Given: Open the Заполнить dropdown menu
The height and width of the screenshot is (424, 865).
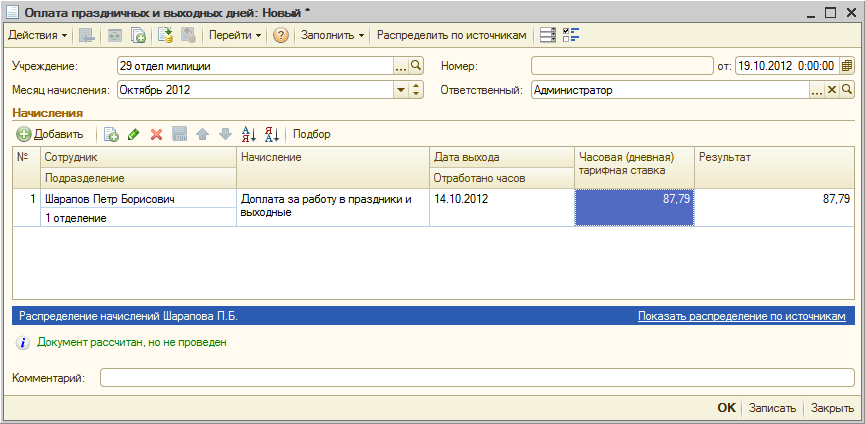Looking at the screenshot, I should [333, 36].
